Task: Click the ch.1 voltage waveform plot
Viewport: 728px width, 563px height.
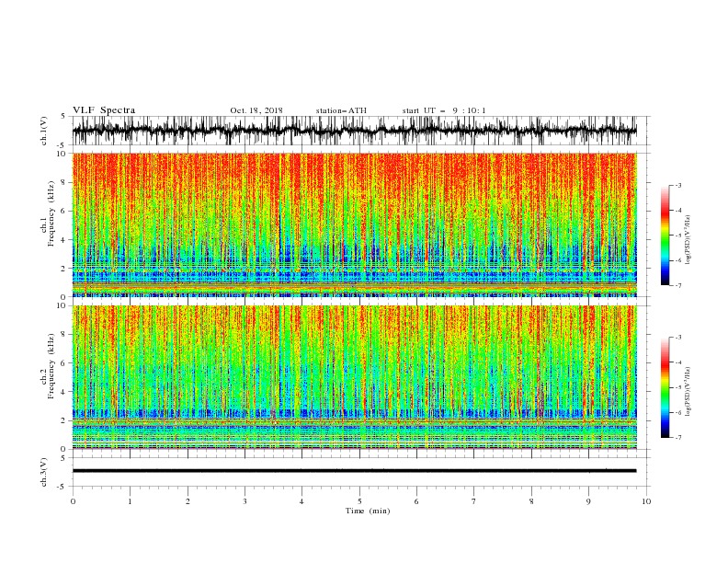Action: [354, 131]
